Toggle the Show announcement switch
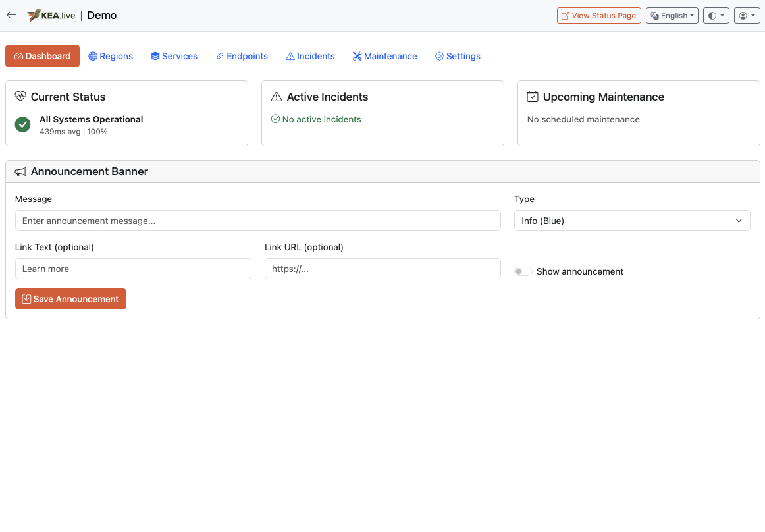Screen dimensions: 765x532 (523, 271)
